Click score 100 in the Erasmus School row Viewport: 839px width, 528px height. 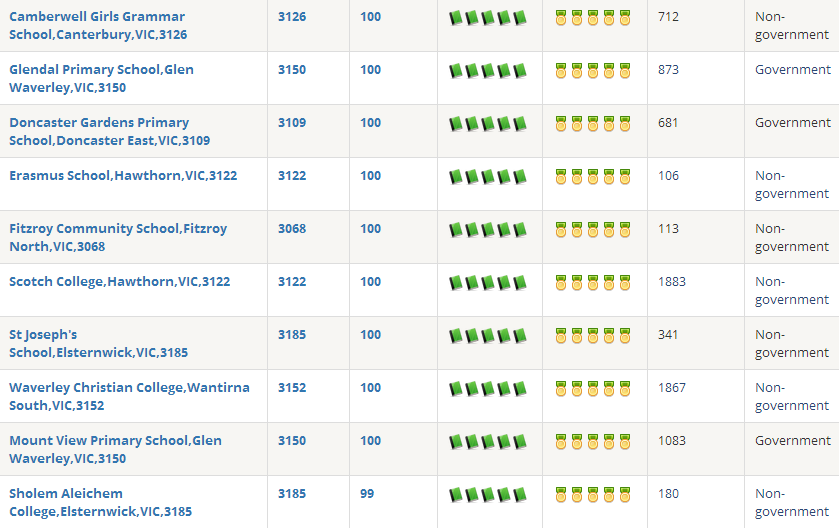[x=371, y=176]
